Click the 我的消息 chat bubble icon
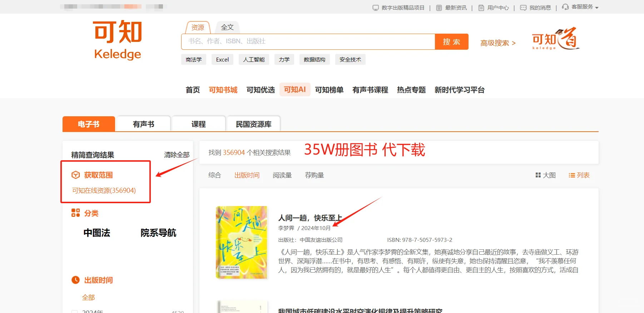Screen dimensions: 644x313 point(523,8)
